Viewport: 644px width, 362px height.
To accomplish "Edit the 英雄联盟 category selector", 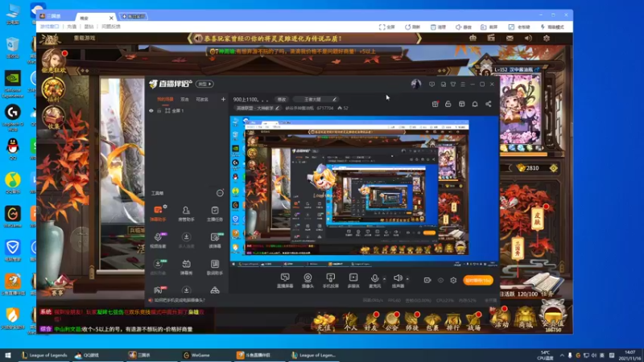I will click(x=258, y=109).
